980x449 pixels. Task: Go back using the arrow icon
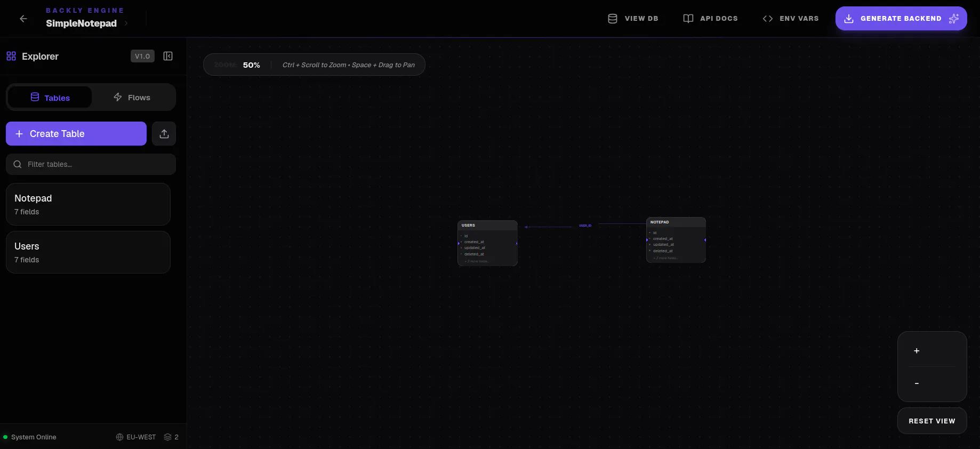click(x=23, y=19)
